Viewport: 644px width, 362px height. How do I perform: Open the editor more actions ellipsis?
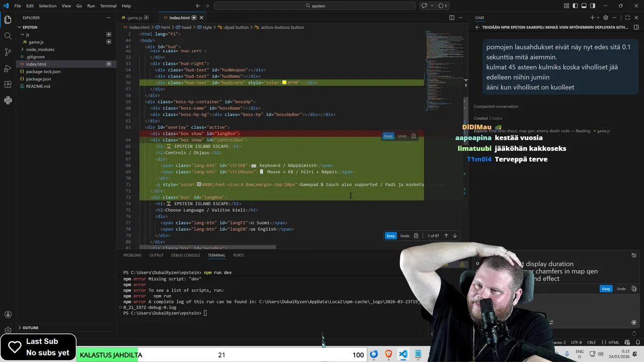coord(461,18)
